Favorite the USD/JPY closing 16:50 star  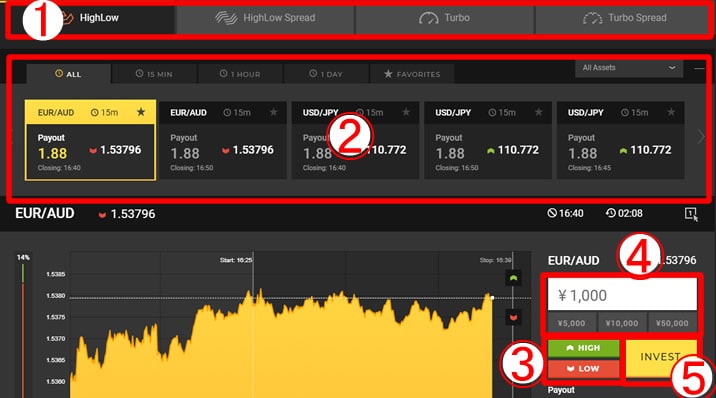[539, 112]
